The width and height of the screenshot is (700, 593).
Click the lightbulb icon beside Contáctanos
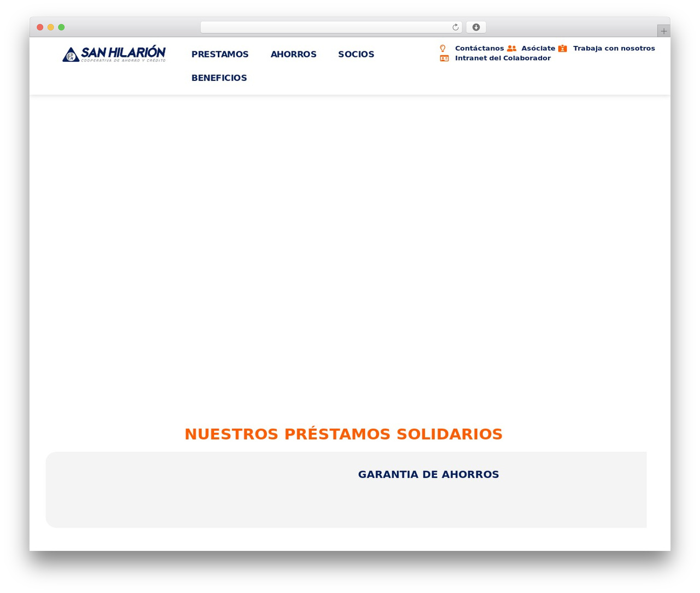click(443, 48)
